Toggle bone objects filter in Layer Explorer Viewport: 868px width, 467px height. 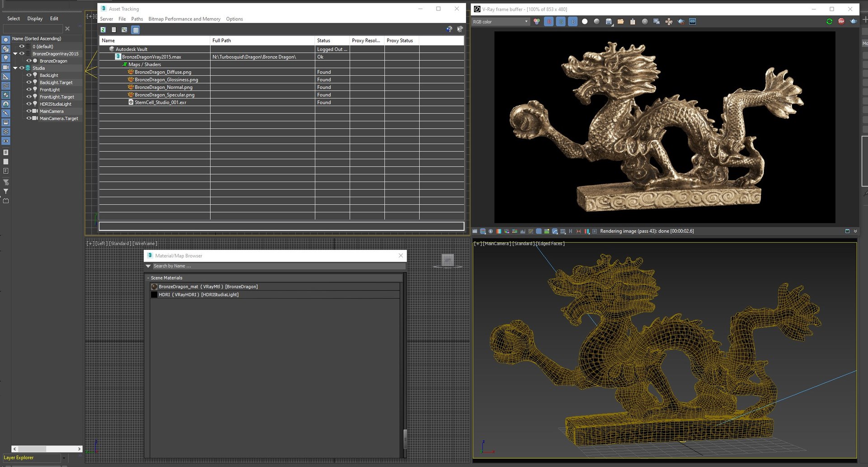pos(6,113)
